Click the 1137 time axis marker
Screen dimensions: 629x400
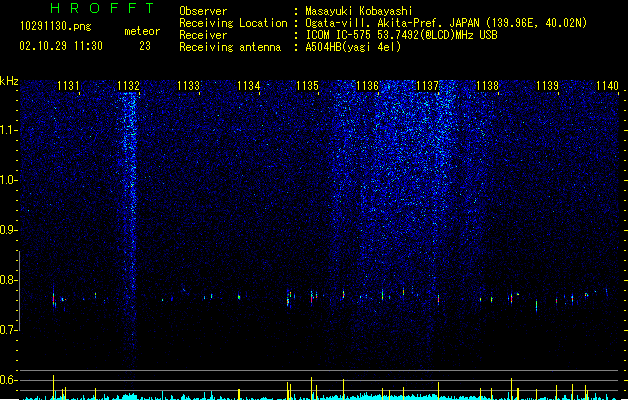tap(428, 86)
